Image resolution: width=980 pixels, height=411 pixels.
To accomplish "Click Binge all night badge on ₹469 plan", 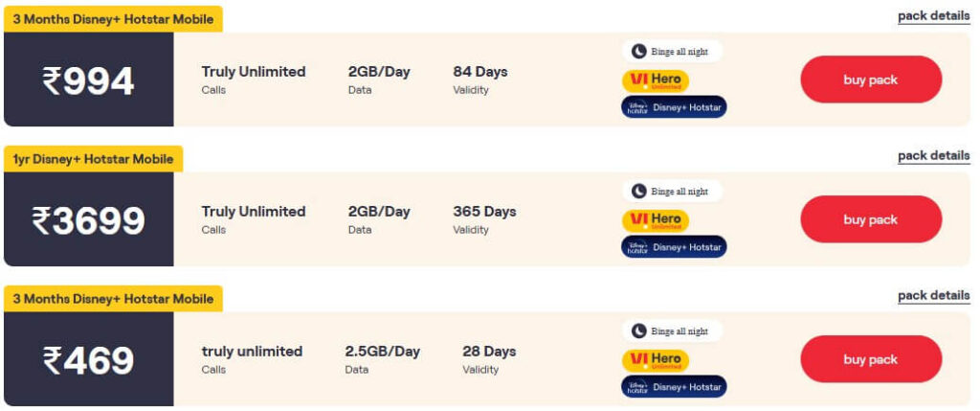I will click(672, 331).
